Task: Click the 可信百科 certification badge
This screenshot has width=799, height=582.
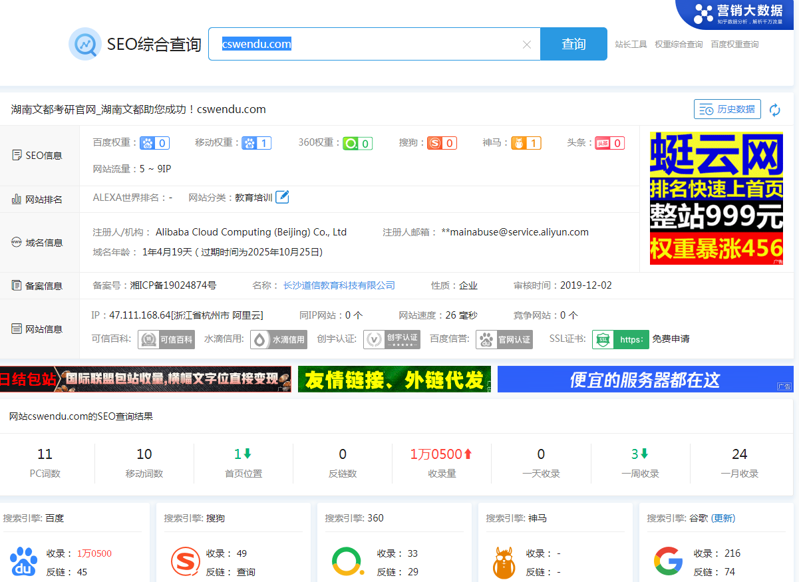Action: 166,340
